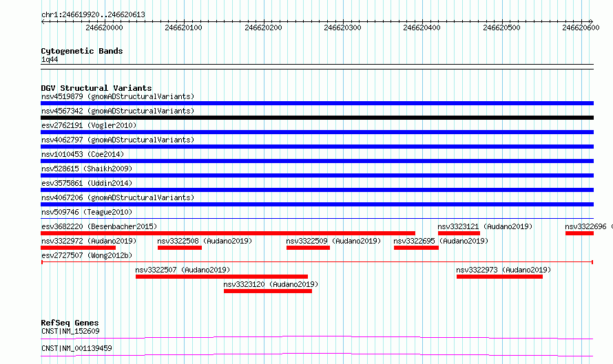Click ruler position 246620100
The image size is (613, 364).
[x=183, y=28]
